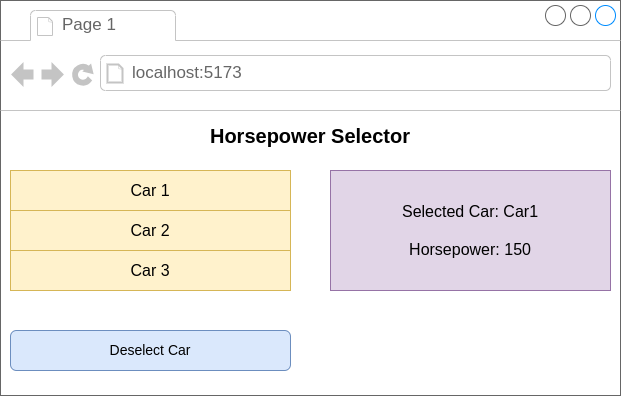Click the document icon on Page 1 tab
The height and width of the screenshot is (396, 621).
[x=45, y=27]
